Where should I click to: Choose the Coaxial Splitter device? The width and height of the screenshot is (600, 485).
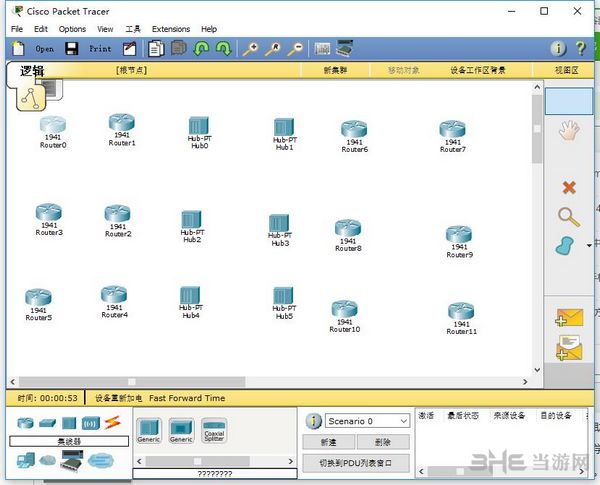(214, 430)
